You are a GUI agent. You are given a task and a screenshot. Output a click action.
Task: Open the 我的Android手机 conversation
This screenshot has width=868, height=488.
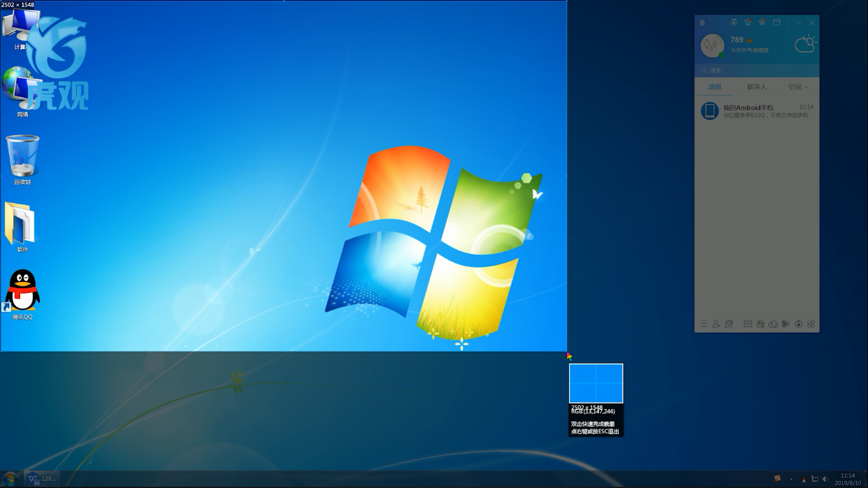pos(757,111)
